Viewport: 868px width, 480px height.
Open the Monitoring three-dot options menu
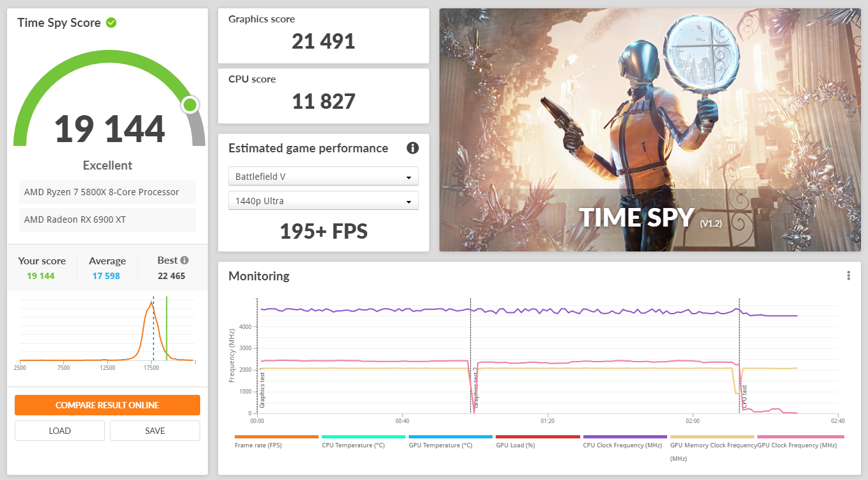(x=848, y=276)
